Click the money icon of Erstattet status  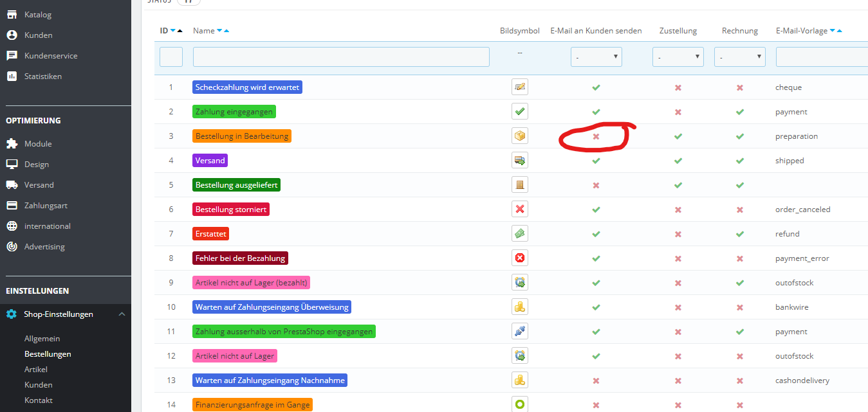[520, 233]
